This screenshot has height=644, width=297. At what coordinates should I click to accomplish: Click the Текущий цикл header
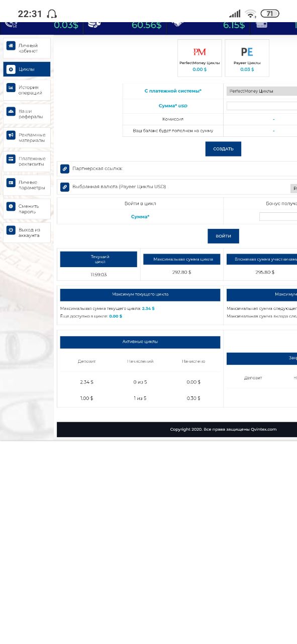click(98, 259)
